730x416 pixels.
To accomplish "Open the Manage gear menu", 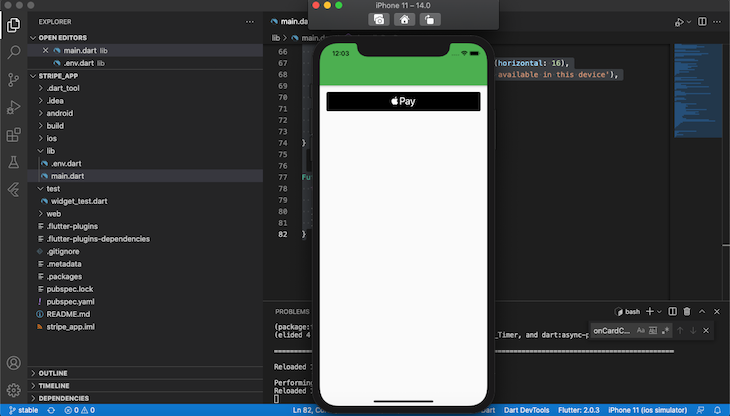I will pyautogui.click(x=14, y=390).
